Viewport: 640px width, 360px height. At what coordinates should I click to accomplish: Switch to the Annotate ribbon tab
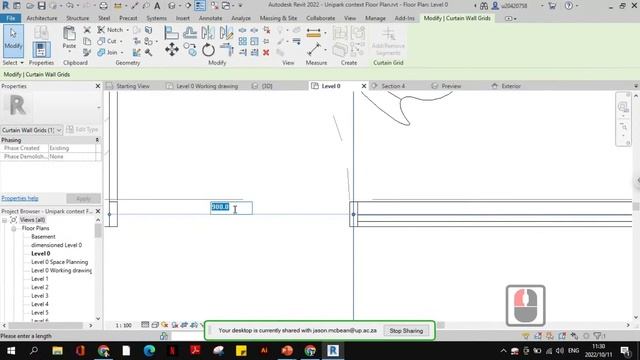[x=210, y=18]
